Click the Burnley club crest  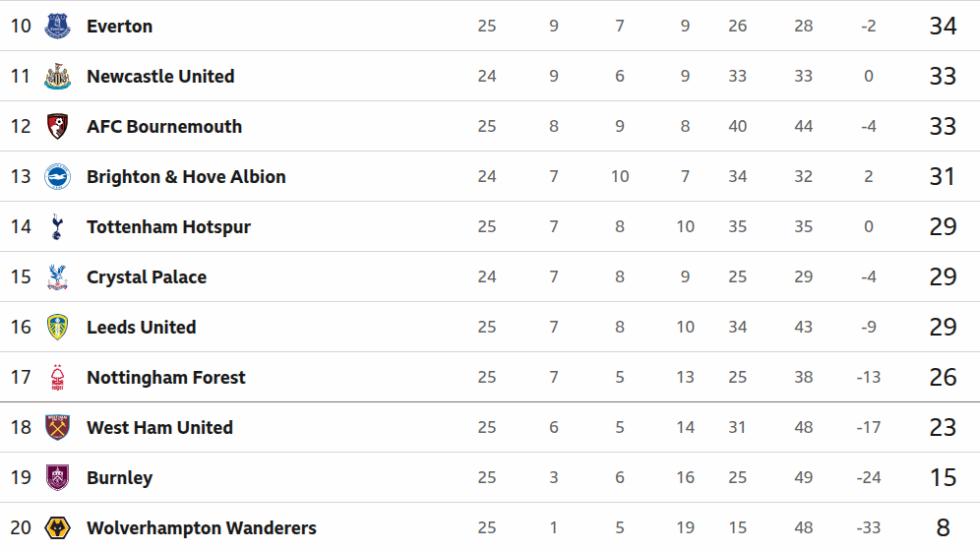[x=58, y=478]
